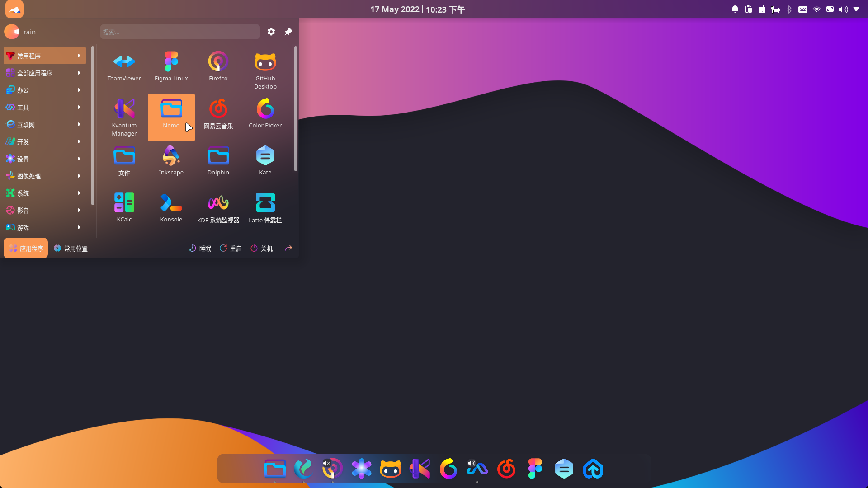
Task: Open GitHub Desktop from the menu grid
Action: 265,70
